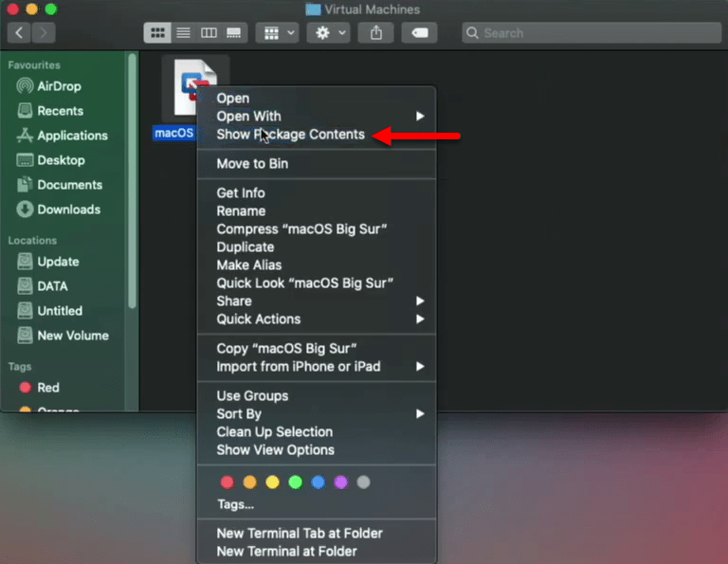Apply the orange tag color dot

tap(250, 482)
